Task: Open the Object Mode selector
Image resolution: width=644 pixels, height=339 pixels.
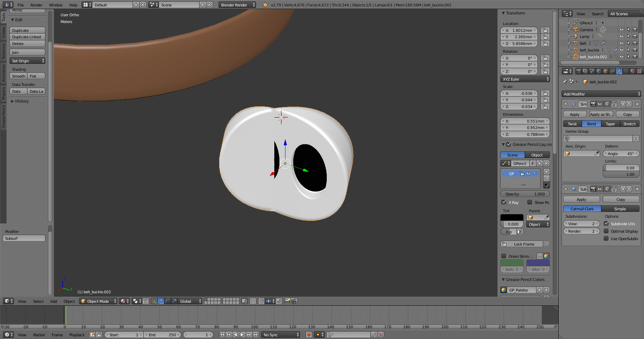Action: [x=98, y=301]
